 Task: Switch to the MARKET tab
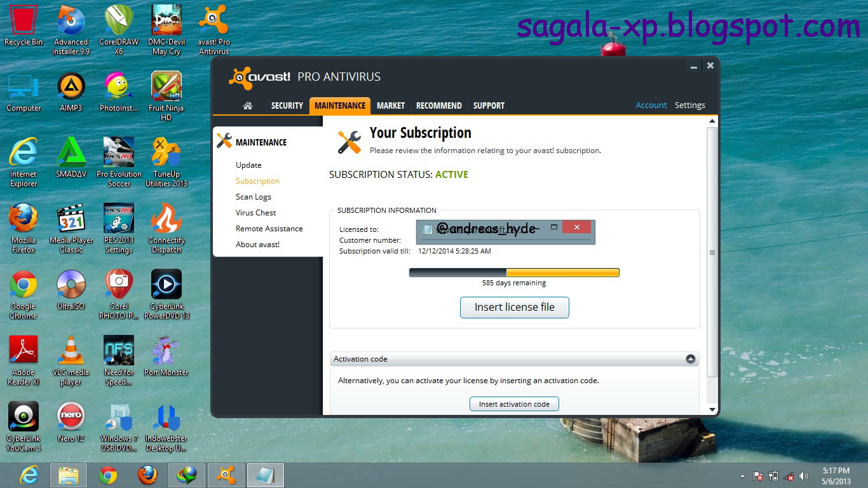coord(391,105)
